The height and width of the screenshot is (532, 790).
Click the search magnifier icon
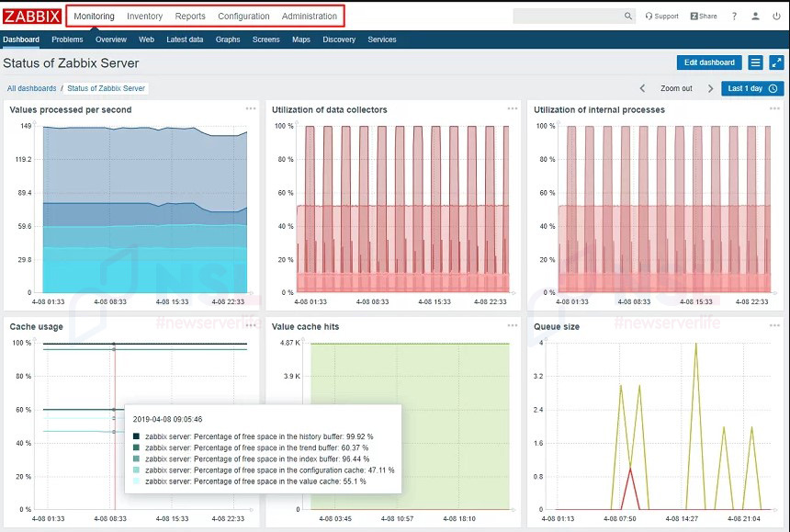point(627,17)
